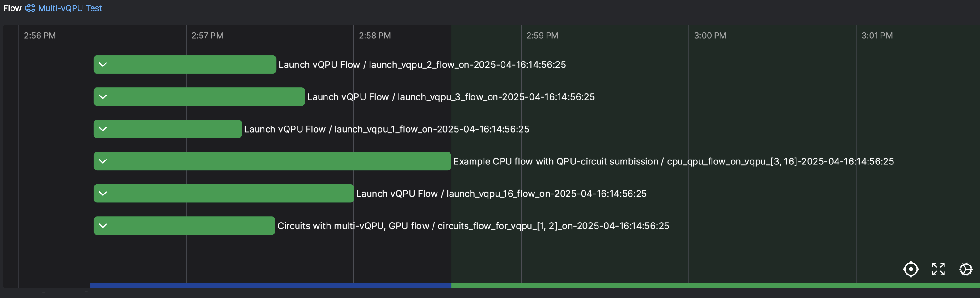Click the green segment of bottom timeline bar

[716, 285]
